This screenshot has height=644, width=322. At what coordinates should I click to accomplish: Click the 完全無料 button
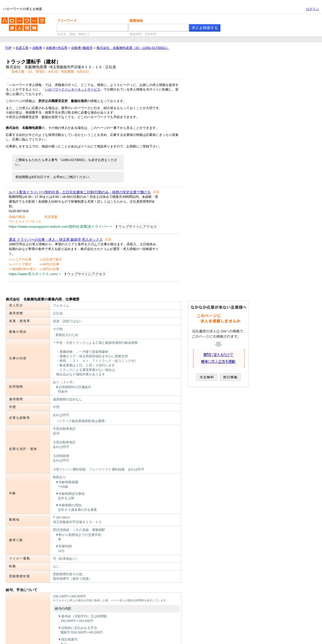(207, 377)
